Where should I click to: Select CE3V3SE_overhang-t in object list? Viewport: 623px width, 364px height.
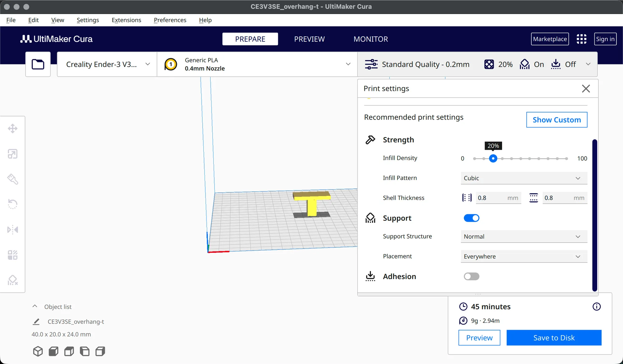(76, 322)
